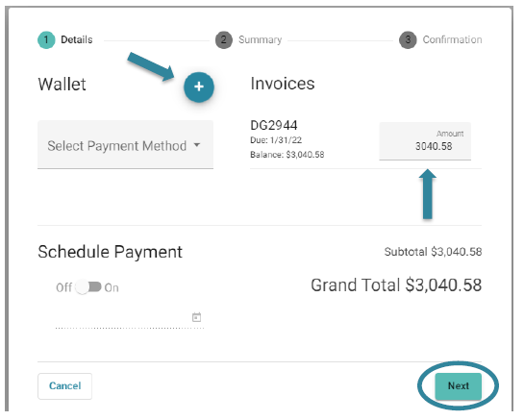524x420 pixels.
Task: Click the step 2 Summary circle
Action: click(x=224, y=40)
